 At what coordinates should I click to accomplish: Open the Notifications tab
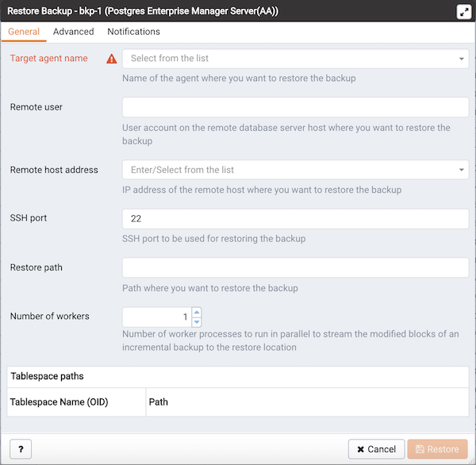point(133,32)
